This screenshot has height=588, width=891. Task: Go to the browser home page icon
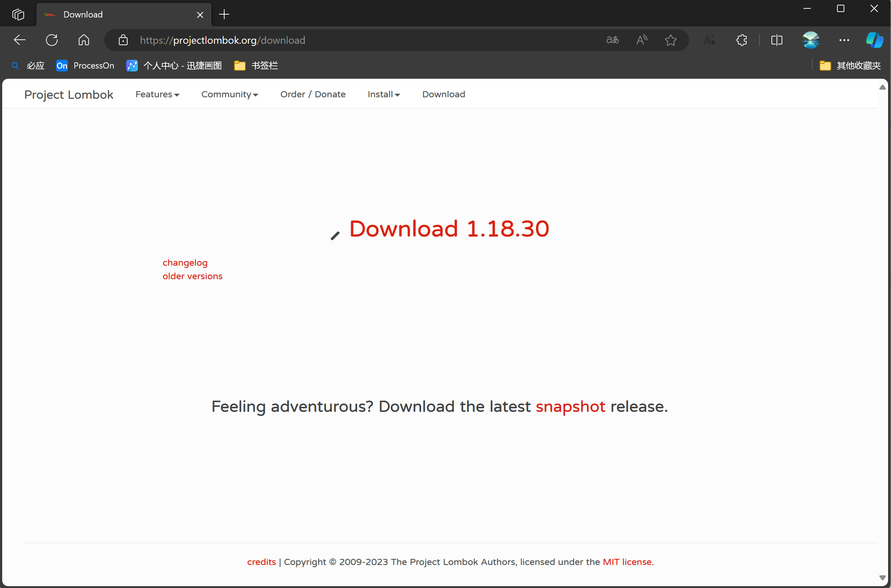[x=83, y=40]
